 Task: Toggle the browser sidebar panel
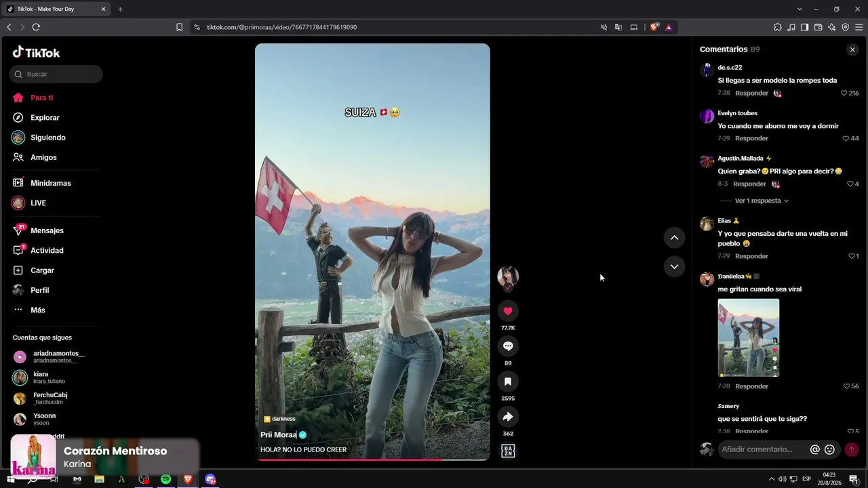pos(804,27)
